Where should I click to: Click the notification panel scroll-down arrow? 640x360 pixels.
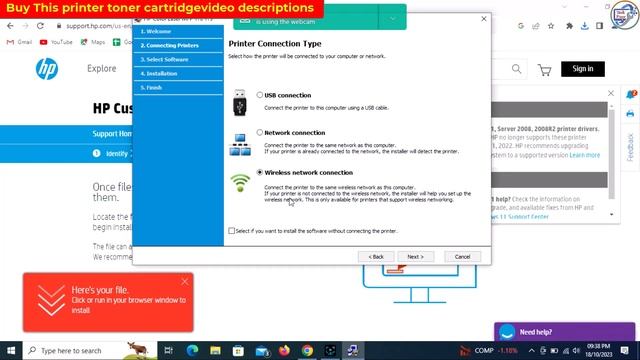click(611, 214)
